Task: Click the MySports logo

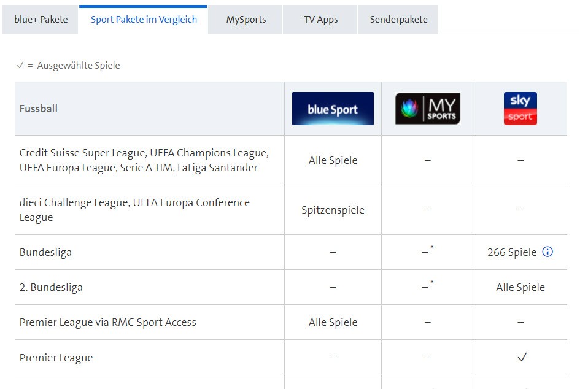Action: 427,109
